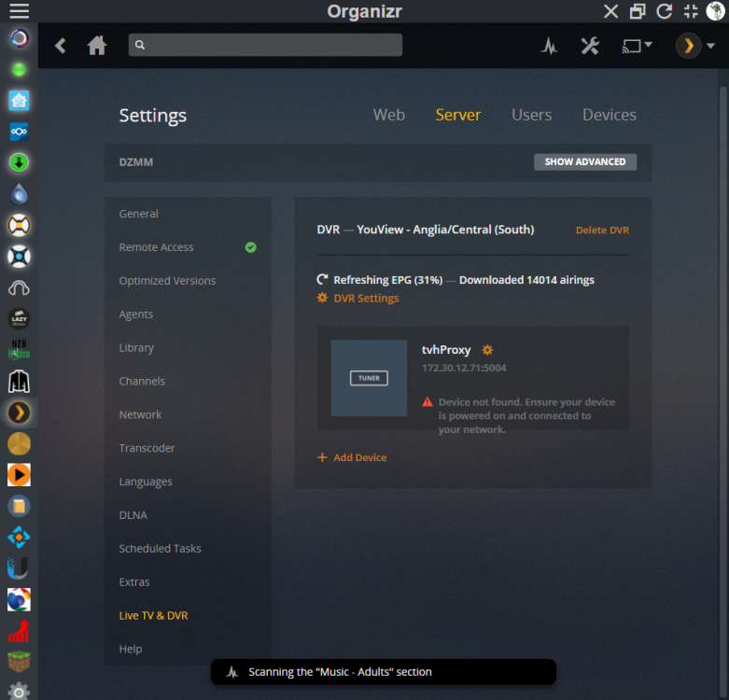Open the Home Assistant tab icon
Image resolution: width=729 pixels, height=700 pixels.
click(x=19, y=101)
